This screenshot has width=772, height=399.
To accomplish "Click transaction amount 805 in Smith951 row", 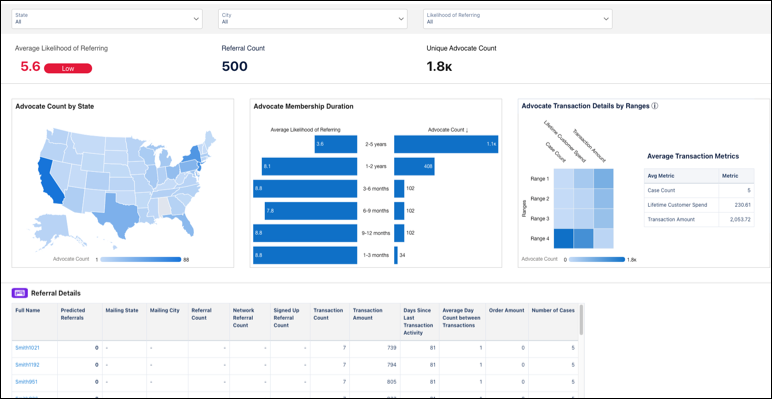I will tap(392, 382).
